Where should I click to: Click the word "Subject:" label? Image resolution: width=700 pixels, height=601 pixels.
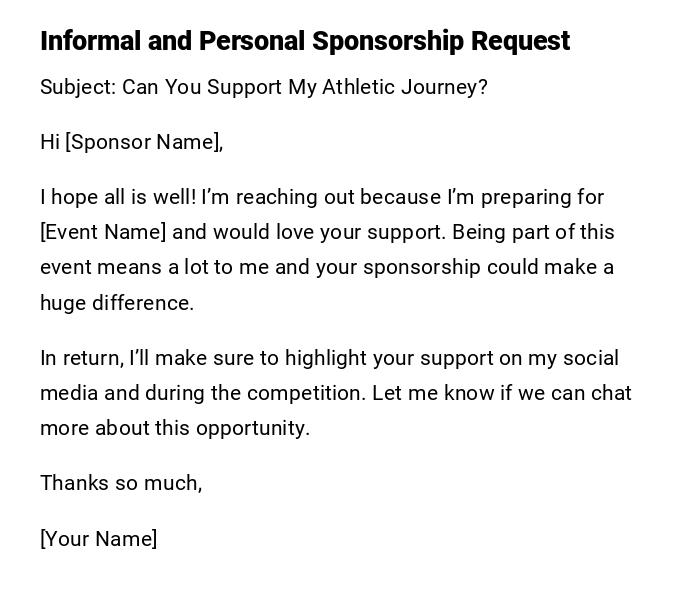[x=78, y=87]
